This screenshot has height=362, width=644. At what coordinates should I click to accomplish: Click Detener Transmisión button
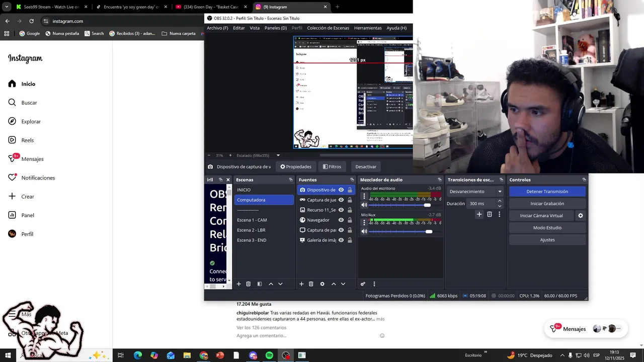click(547, 192)
